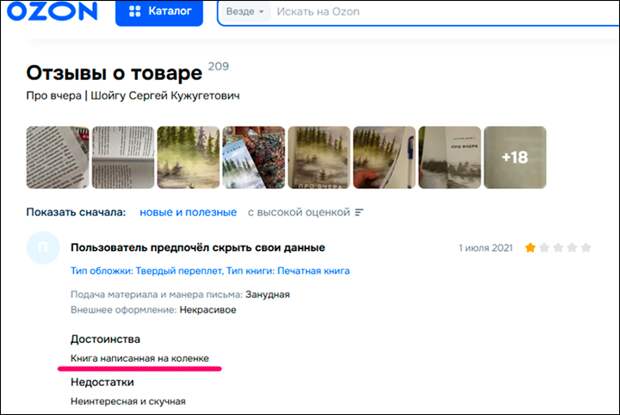The height and width of the screenshot is (415, 620).
Task: Sort reviews by новые и полезные
Action: [x=188, y=212]
